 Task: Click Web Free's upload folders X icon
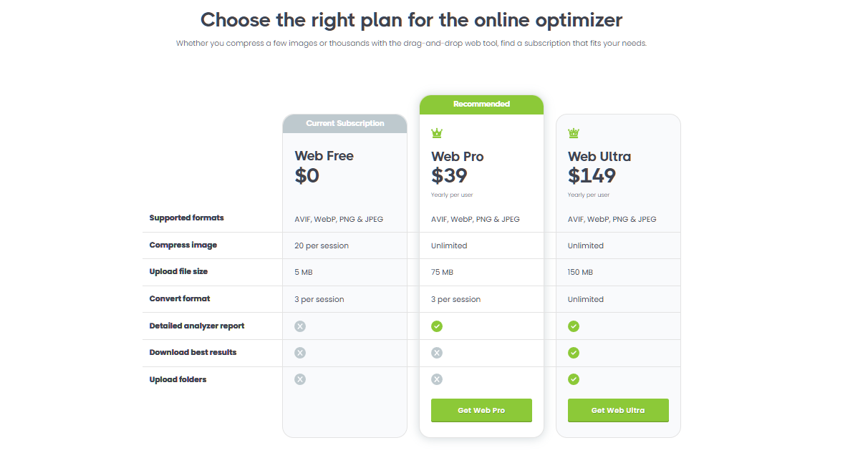(300, 379)
